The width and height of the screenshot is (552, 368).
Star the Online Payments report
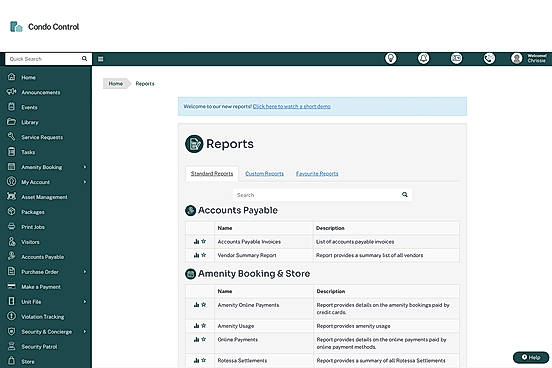click(x=203, y=339)
